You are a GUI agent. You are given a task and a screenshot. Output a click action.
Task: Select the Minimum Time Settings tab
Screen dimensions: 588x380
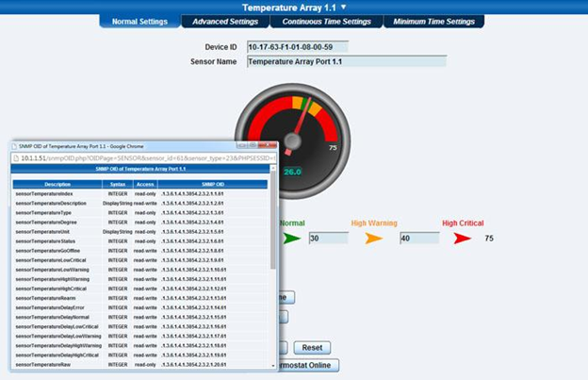pyautogui.click(x=433, y=21)
